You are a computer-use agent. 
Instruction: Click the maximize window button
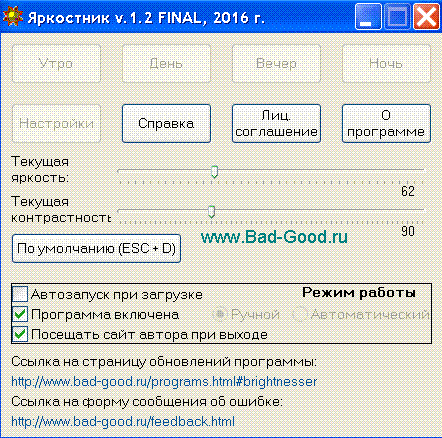click(397, 17)
